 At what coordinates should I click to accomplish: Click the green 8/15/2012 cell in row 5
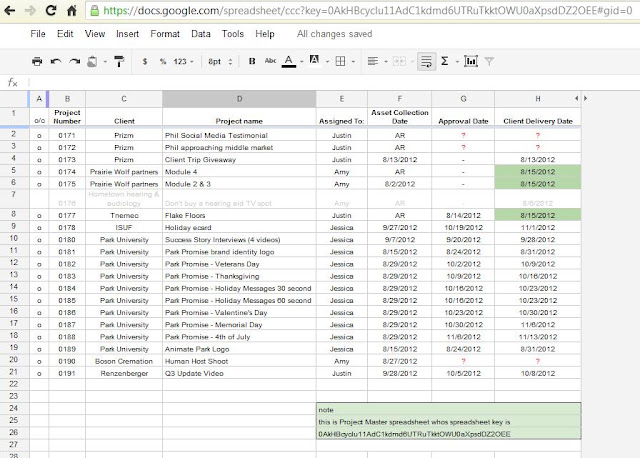[538, 172]
